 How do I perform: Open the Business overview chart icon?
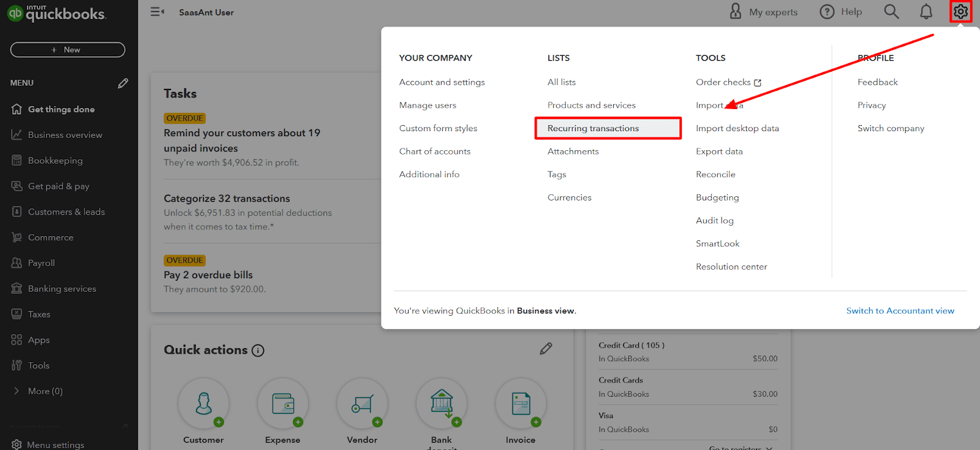tap(17, 135)
